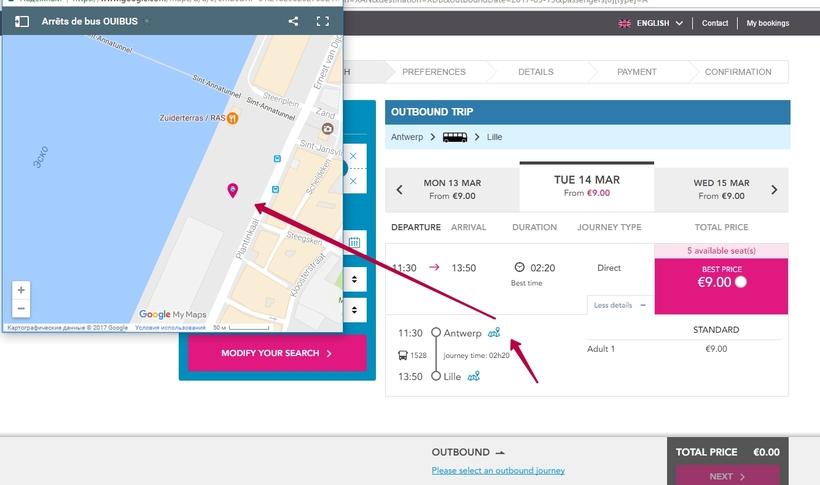
Task: Go to next day with right arrow
Action: click(774, 189)
